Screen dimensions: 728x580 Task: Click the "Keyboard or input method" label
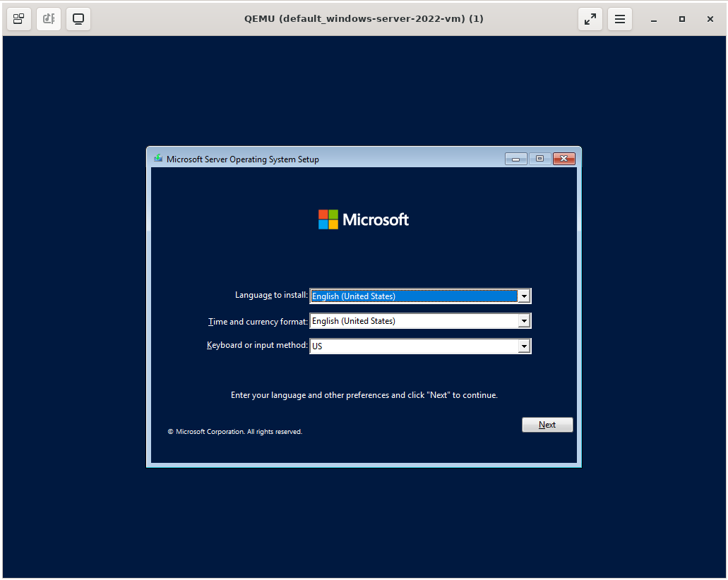click(257, 345)
